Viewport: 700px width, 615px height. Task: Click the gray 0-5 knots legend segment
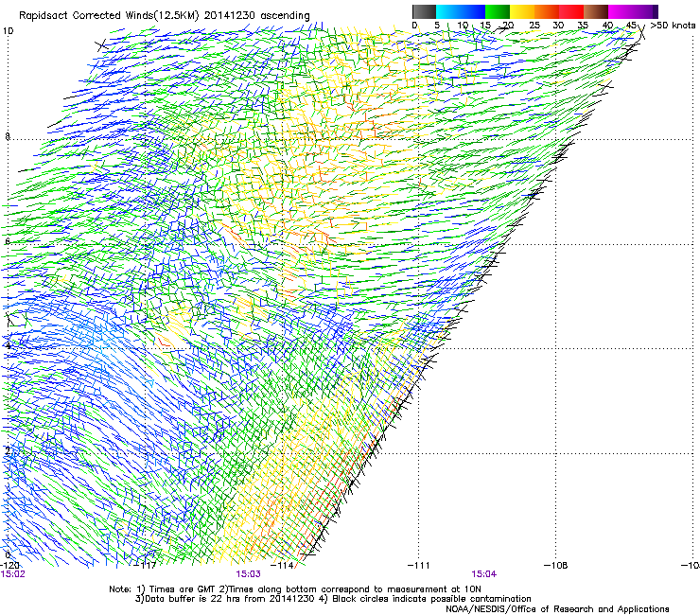[x=424, y=11]
